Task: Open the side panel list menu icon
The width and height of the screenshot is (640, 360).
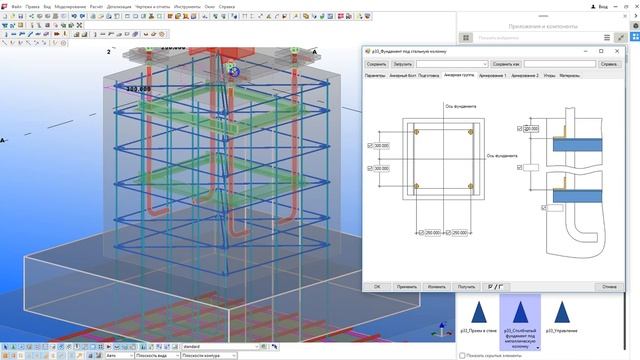Action: pos(607,38)
